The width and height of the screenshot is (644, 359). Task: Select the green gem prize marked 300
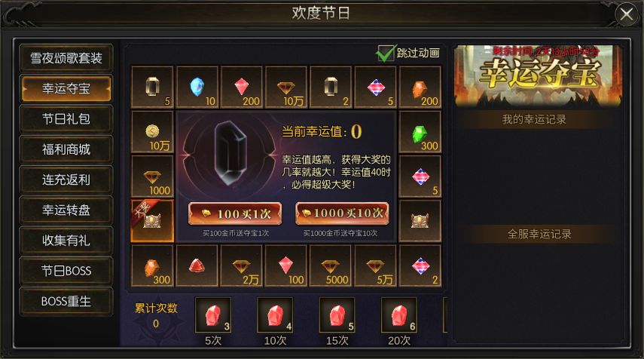click(420, 132)
